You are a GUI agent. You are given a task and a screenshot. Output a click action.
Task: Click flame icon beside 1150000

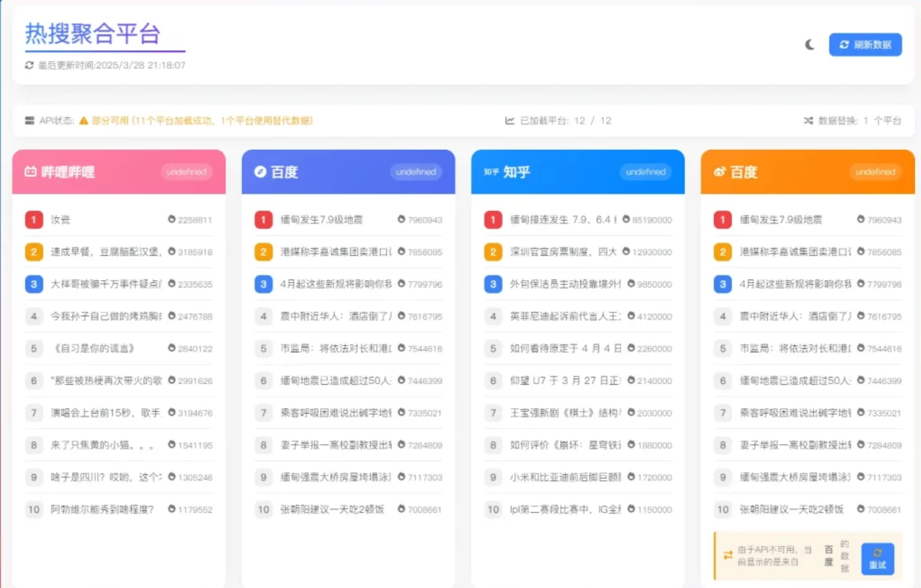coord(631,509)
